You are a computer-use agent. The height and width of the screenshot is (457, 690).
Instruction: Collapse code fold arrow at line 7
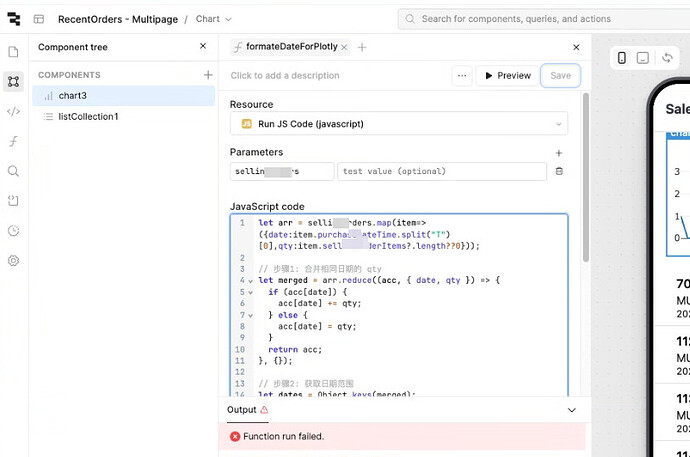(x=250, y=315)
